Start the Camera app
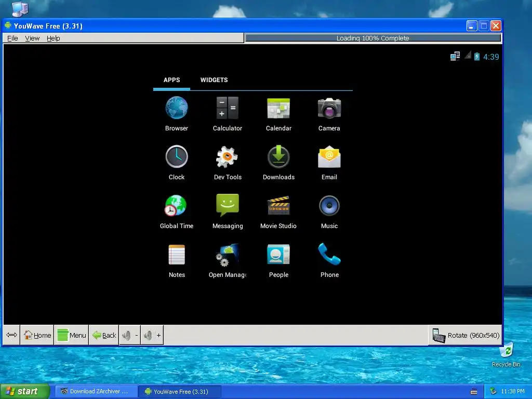The width and height of the screenshot is (532, 399). (329, 114)
